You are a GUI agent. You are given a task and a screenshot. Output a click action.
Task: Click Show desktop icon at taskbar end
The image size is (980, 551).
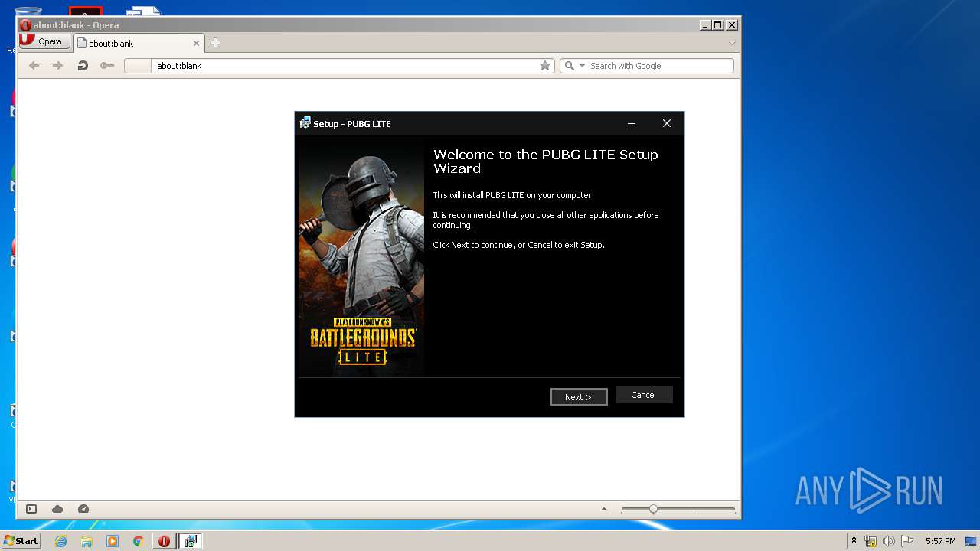pyautogui.click(x=972, y=541)
